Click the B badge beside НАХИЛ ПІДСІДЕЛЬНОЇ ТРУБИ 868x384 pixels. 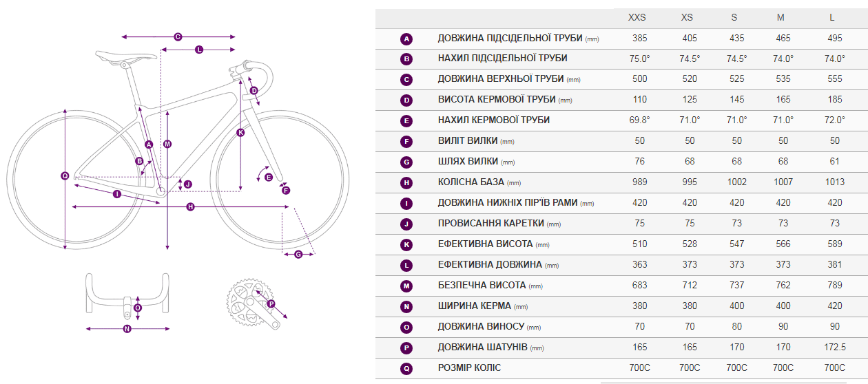(x=406, y=59)
